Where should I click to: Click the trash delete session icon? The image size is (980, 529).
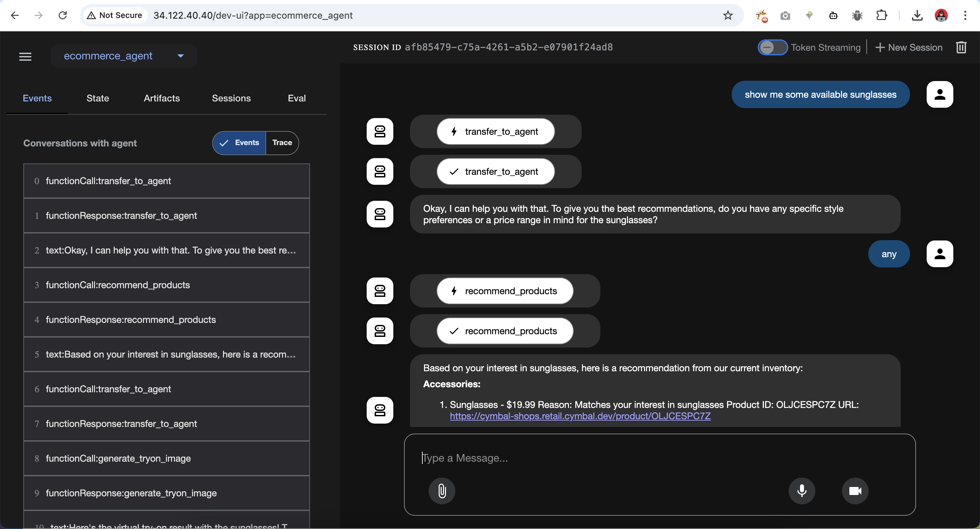pyautogui.click(x=961, y=47)
